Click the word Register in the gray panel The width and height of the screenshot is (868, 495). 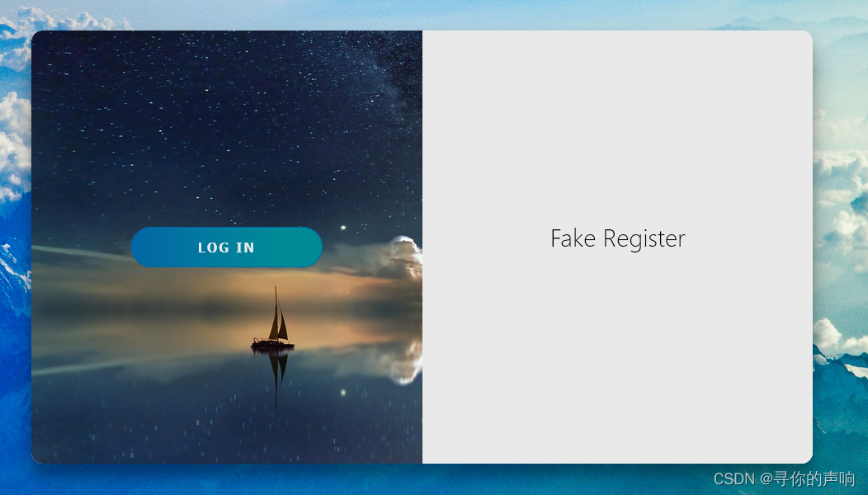644,239
